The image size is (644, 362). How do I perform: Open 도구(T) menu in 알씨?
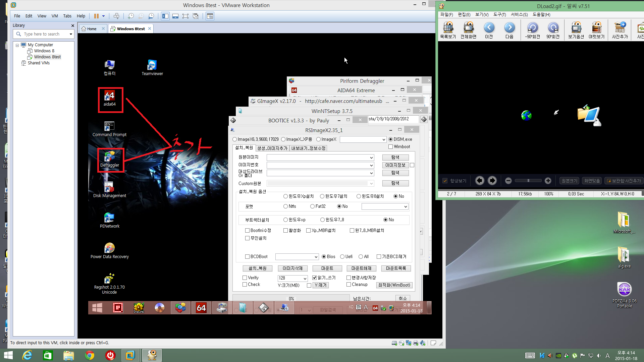499,15
